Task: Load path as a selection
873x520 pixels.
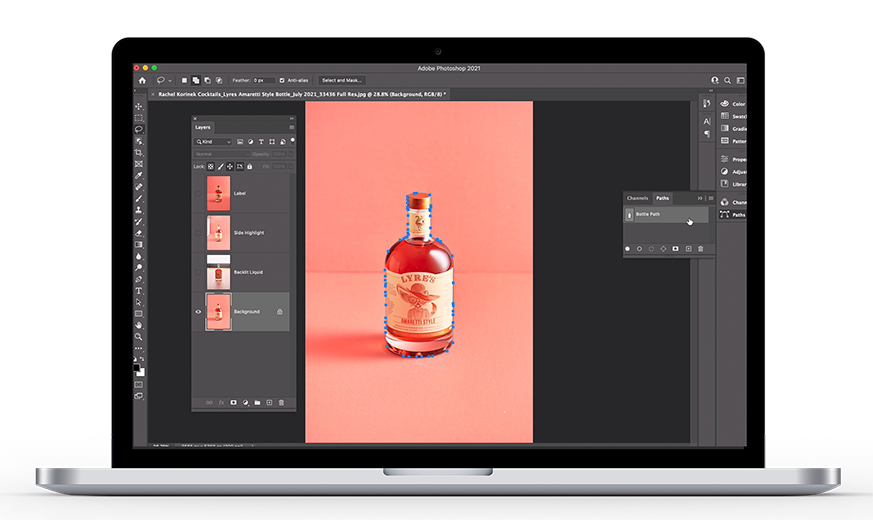Action: 651,249
